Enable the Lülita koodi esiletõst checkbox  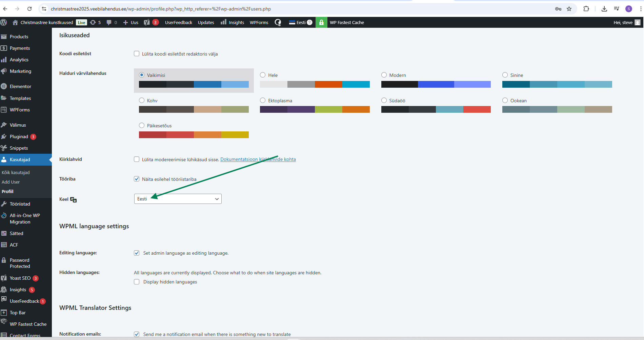pyautogui.click(x=137, y=54)
